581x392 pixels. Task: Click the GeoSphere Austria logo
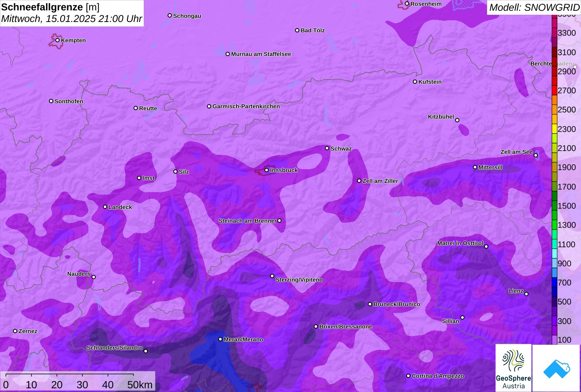tap(513, 368)
